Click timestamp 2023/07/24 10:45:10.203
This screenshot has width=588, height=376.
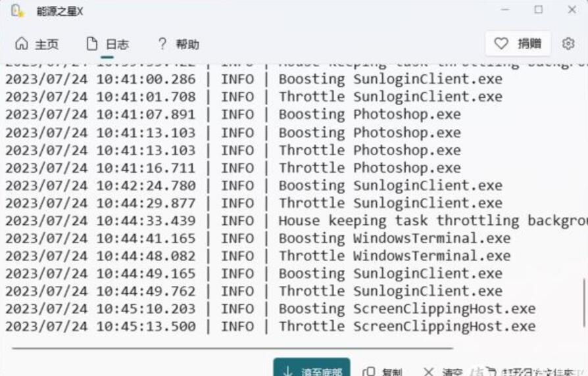point(101,309)
